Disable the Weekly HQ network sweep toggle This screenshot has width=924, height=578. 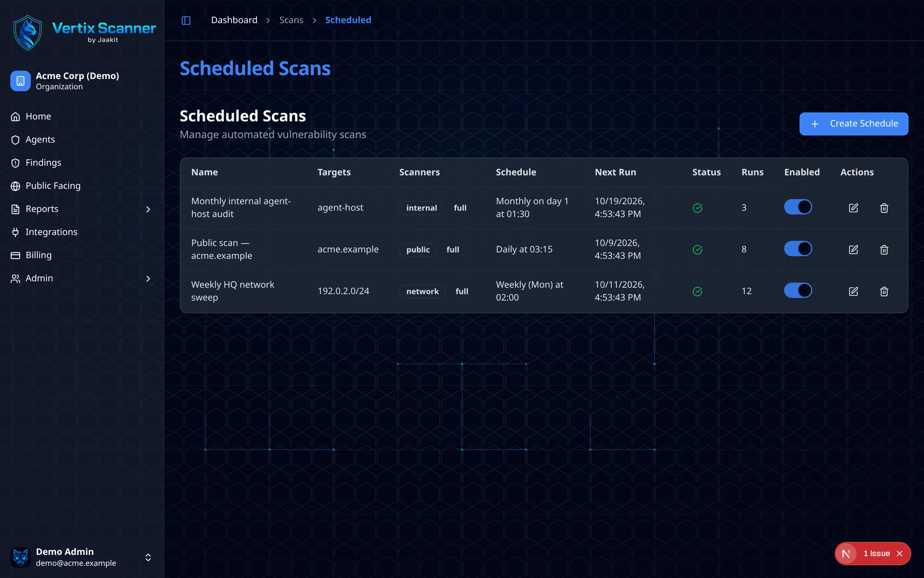pos(798,291)
